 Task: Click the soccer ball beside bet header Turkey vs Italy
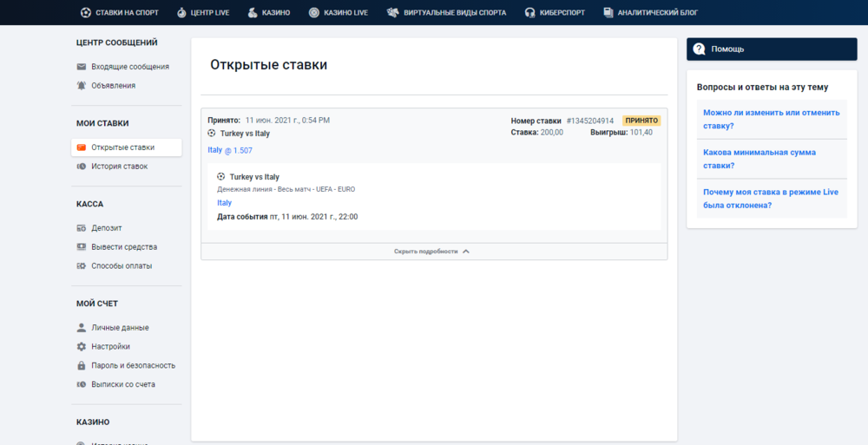tap(212, 133)
